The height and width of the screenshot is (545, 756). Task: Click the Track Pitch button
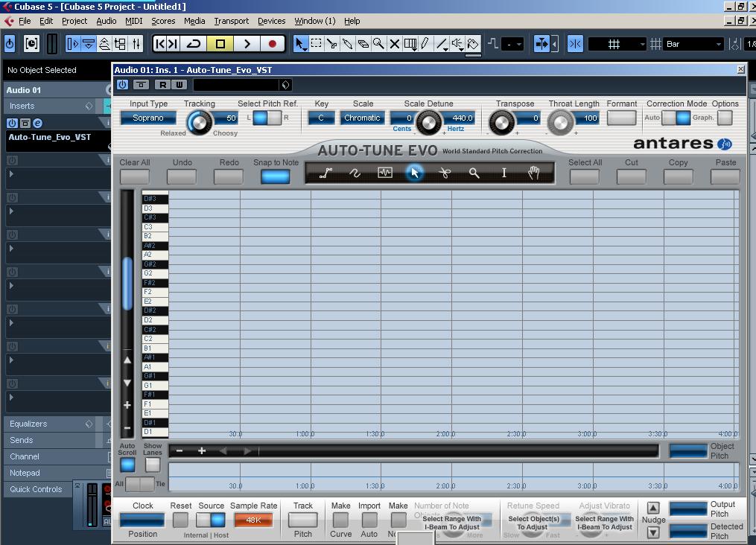(x=302, y=520)
